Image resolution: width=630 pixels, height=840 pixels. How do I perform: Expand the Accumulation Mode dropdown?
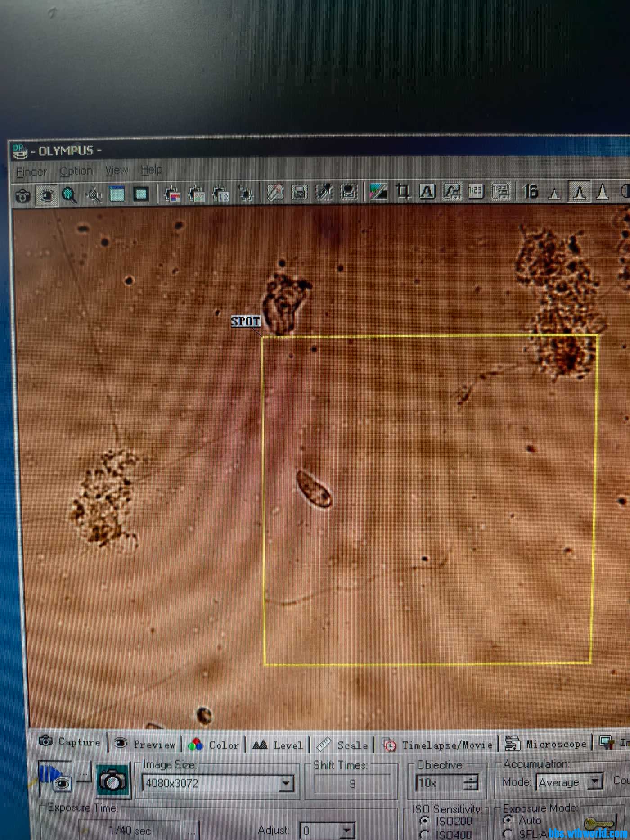(x=595, y=781)
